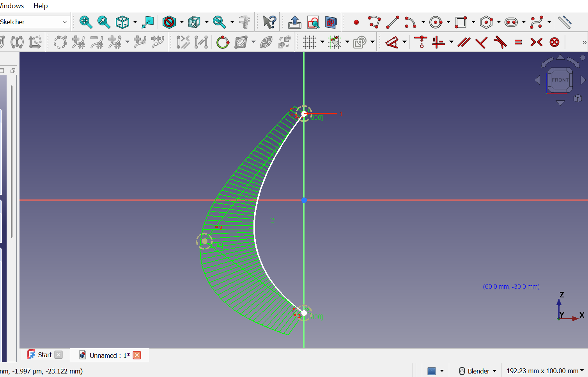Activate the What's This help cursor

(269, 22)
